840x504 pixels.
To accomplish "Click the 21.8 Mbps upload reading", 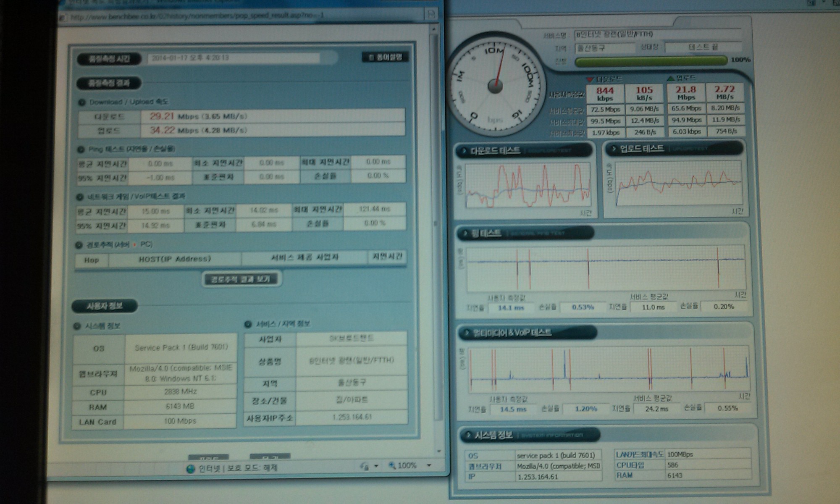I will tap(686, 92).
